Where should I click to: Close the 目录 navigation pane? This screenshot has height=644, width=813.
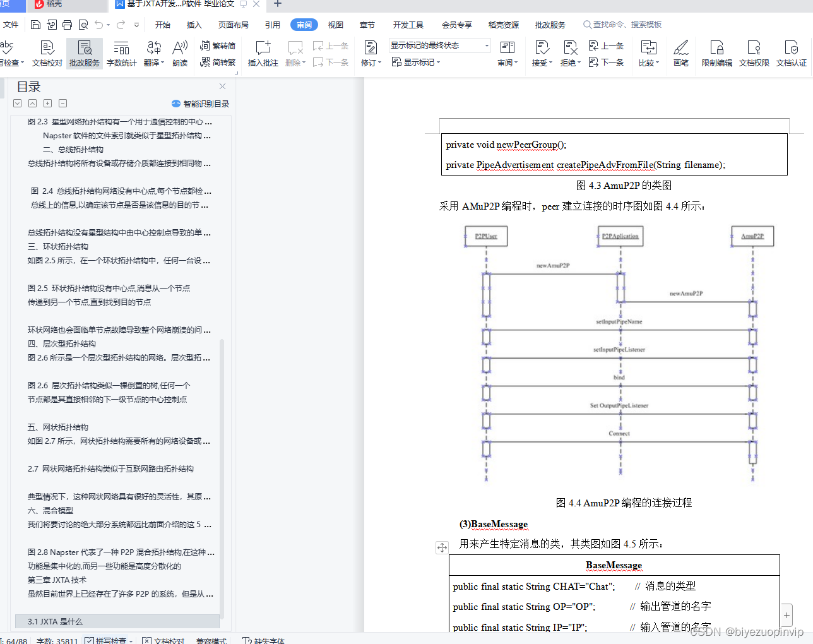click(x=222, y=86)
